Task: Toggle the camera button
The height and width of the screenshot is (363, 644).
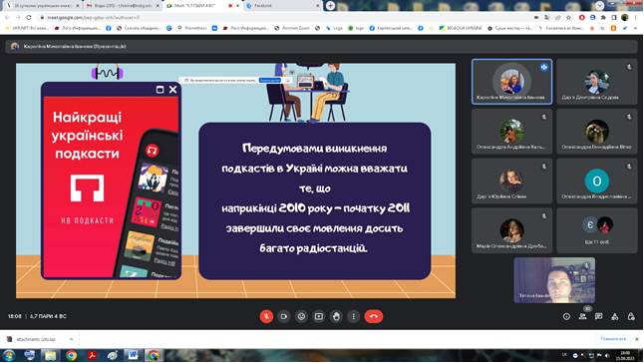Action: pos(284,316)
